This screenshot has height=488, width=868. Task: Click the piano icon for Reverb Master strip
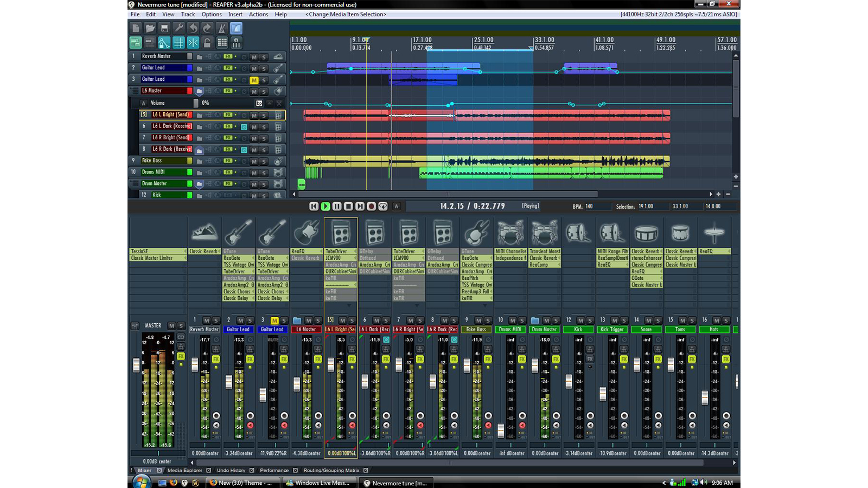point(204,233)
